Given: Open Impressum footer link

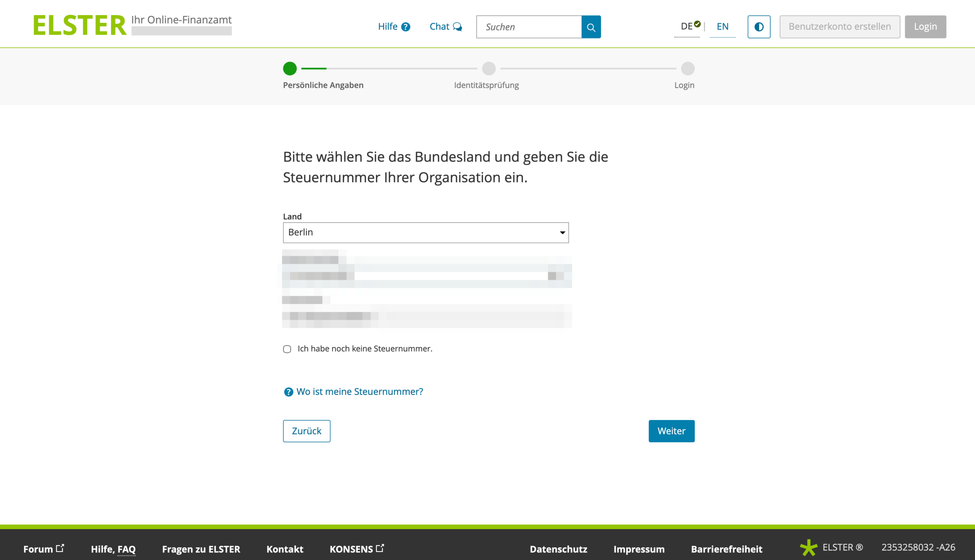Looking at the screenshot, I should 639,549.
